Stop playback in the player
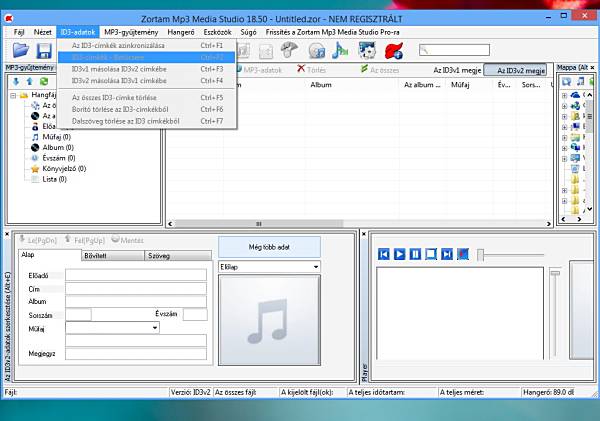This screenshot has height=421, width=600. pyautogui.click(x=431, y=254)
